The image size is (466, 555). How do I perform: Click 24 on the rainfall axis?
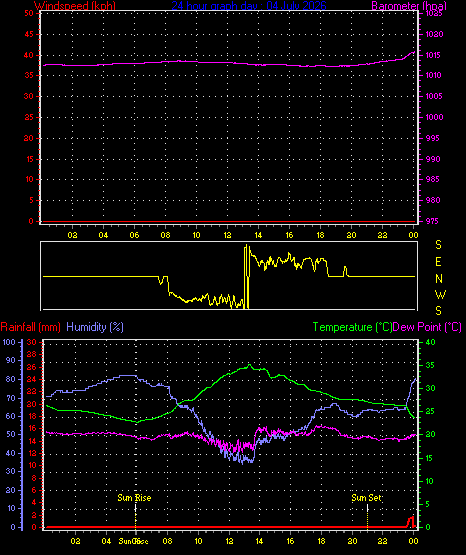tap(32, 379)
